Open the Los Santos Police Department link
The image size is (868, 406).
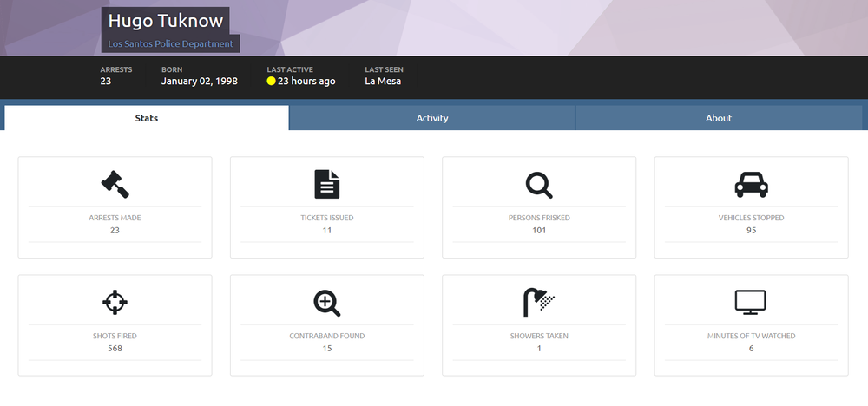[170, 43]
